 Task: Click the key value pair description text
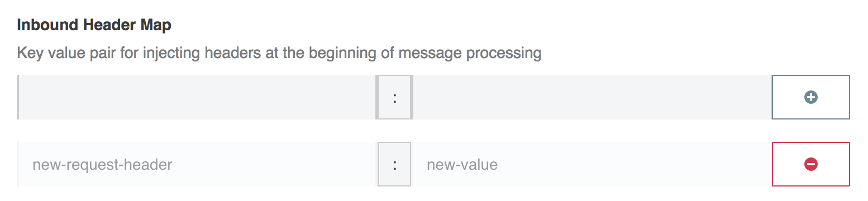279,53
